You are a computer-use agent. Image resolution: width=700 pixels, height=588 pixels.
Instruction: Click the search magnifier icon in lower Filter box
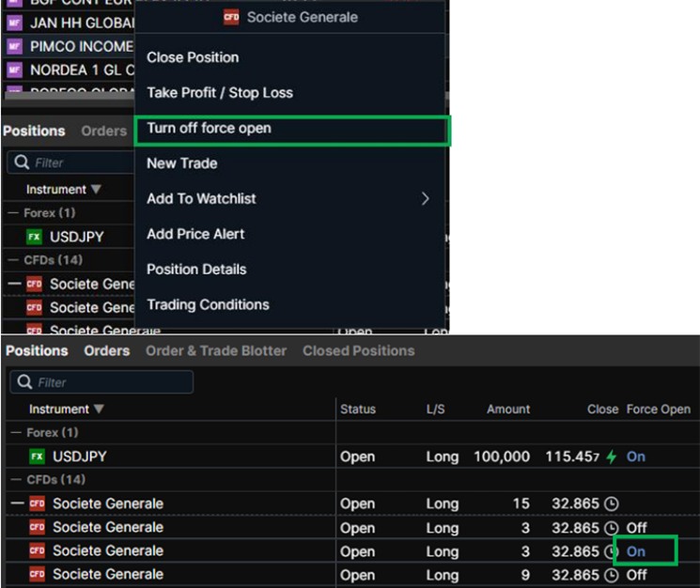23,382
